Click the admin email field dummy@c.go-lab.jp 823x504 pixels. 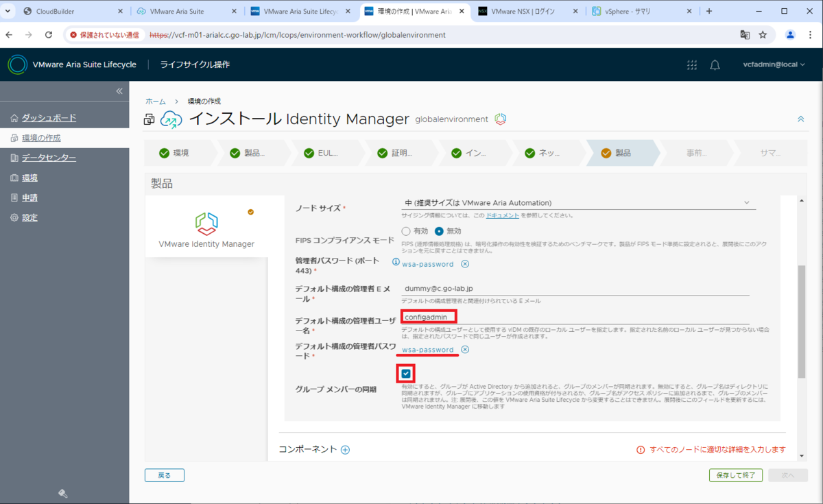click(x=575, y=289)
